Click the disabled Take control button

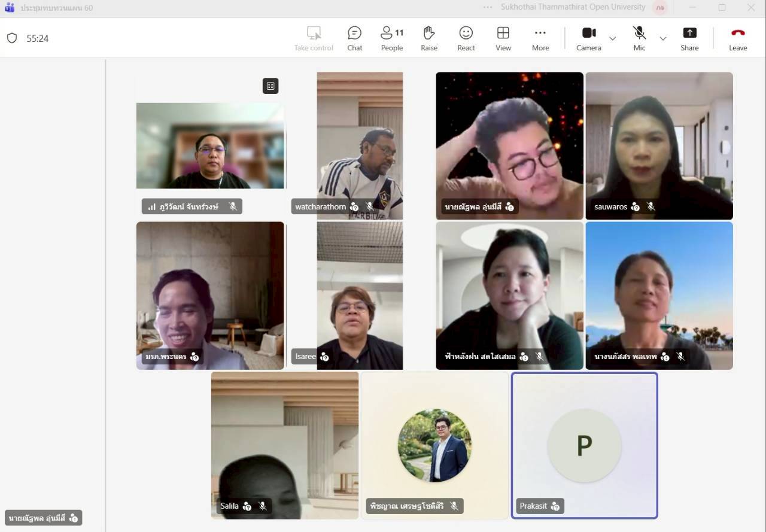pos(314,38)
